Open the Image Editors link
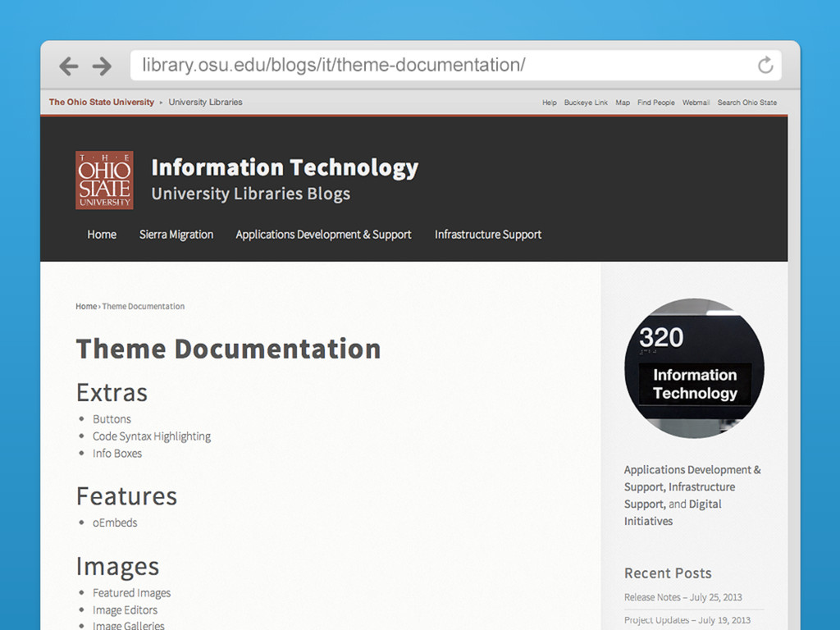This screenshot has width=840, height=630. tap(125, 610)
